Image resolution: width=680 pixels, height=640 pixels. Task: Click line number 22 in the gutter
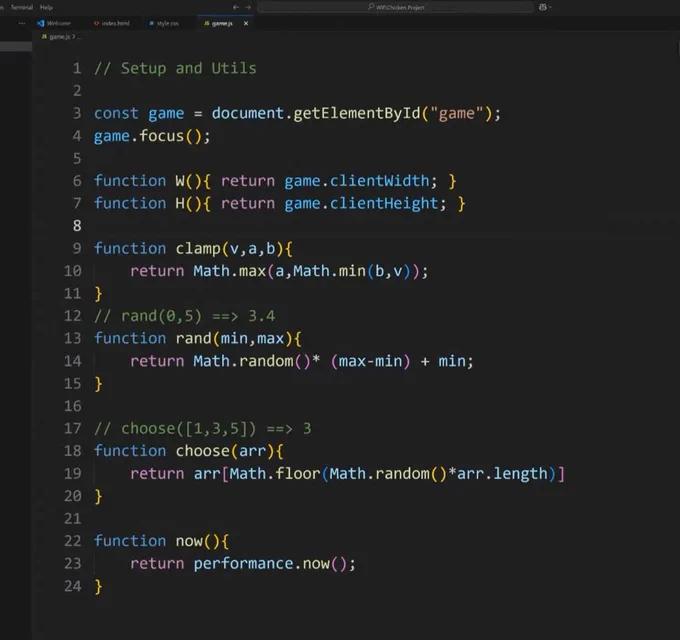pos(72,541)
